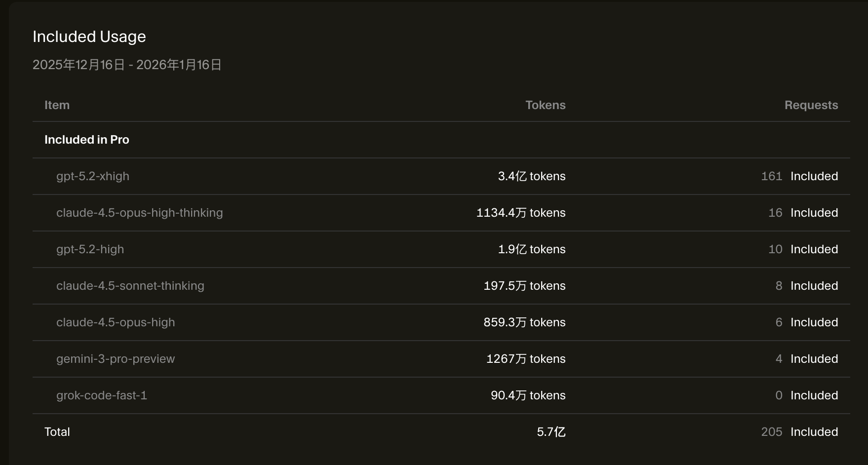868x465 pixels.
Task: Click the Tokens column header
Action: tap(545, 105)
